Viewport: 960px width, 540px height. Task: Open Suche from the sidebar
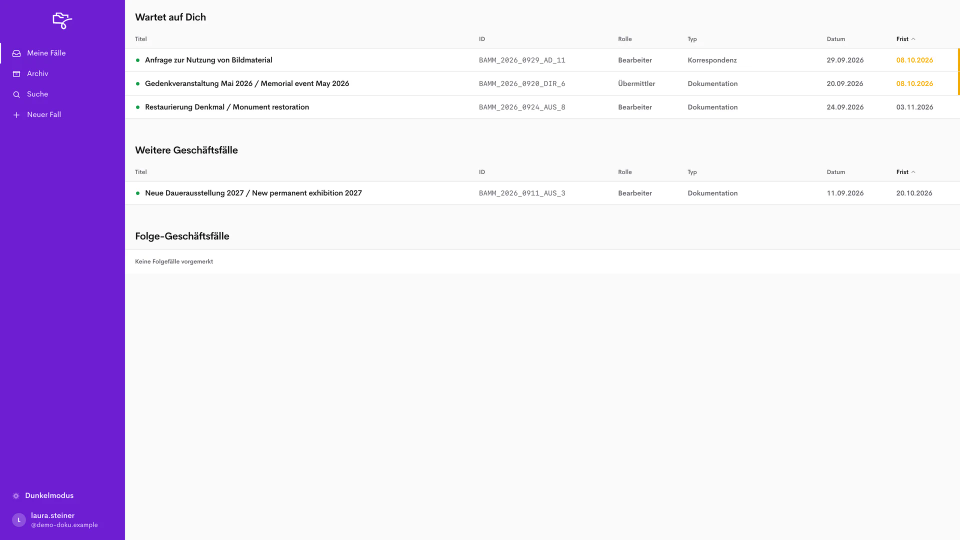click(62, 94)
